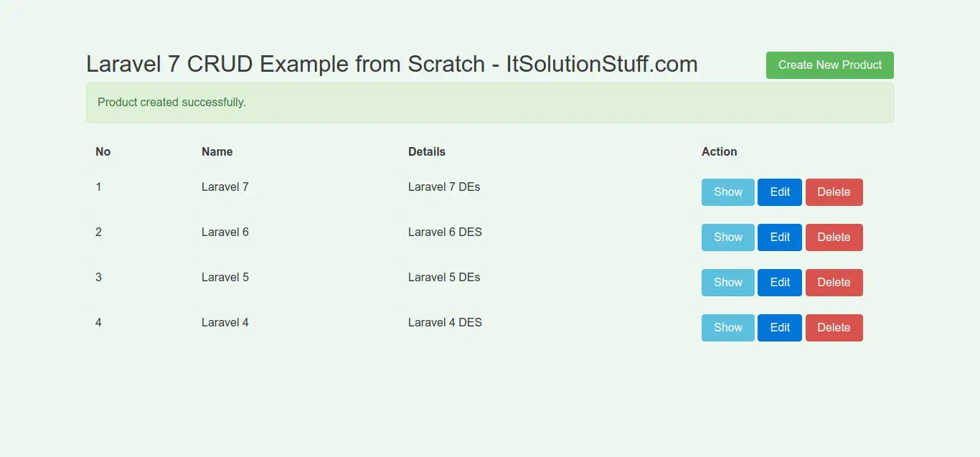Click the Name column header

click(x=217, y=152)
